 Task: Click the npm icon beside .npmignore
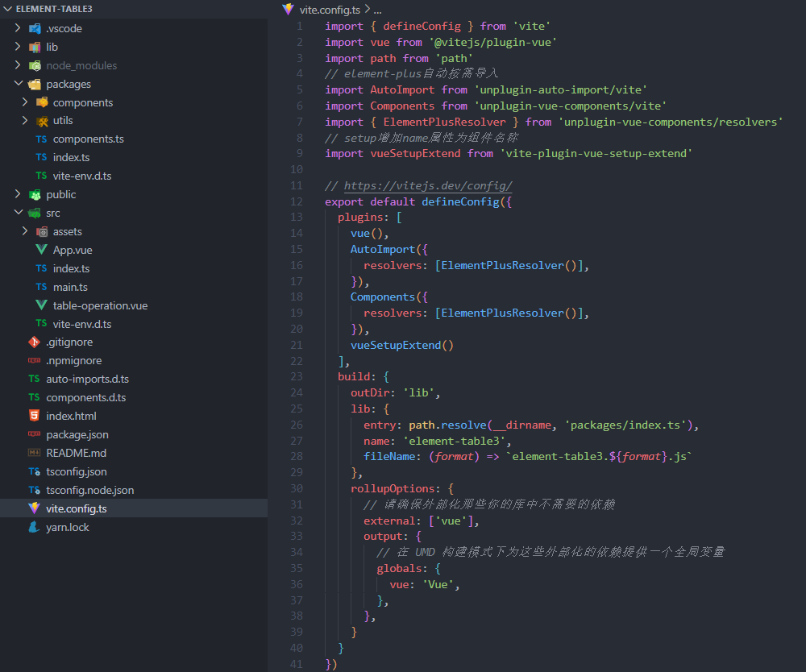tap(35, 361)
